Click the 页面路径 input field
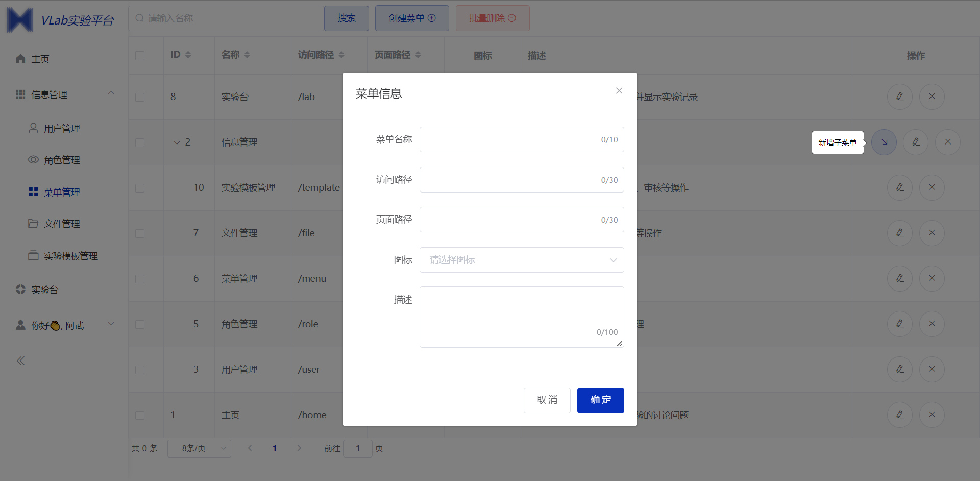This screenshot has height=481, width=980. pos(522,220)
